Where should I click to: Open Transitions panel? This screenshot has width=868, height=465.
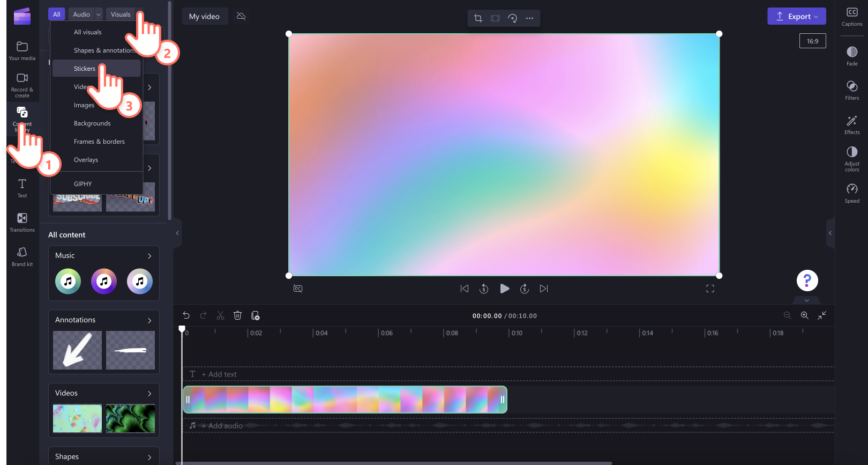(x=22, y=223)
